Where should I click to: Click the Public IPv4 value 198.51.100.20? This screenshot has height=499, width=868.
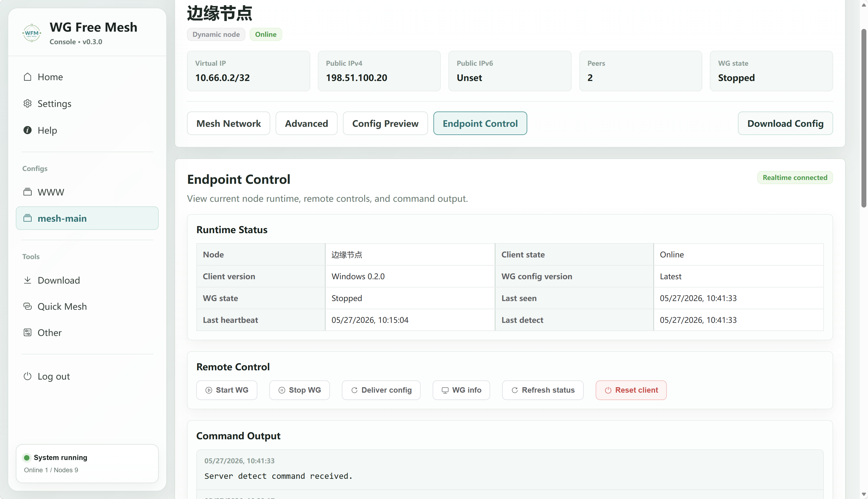(x=356, y=78)
